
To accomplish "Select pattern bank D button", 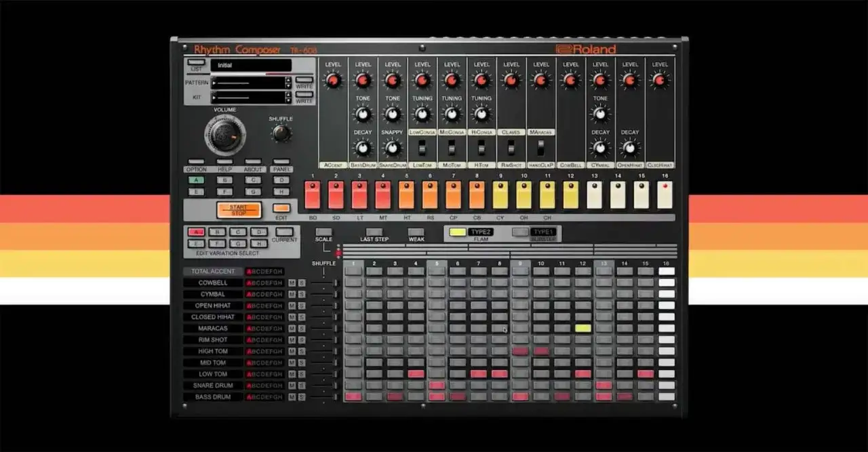I will tap(281, 180).
